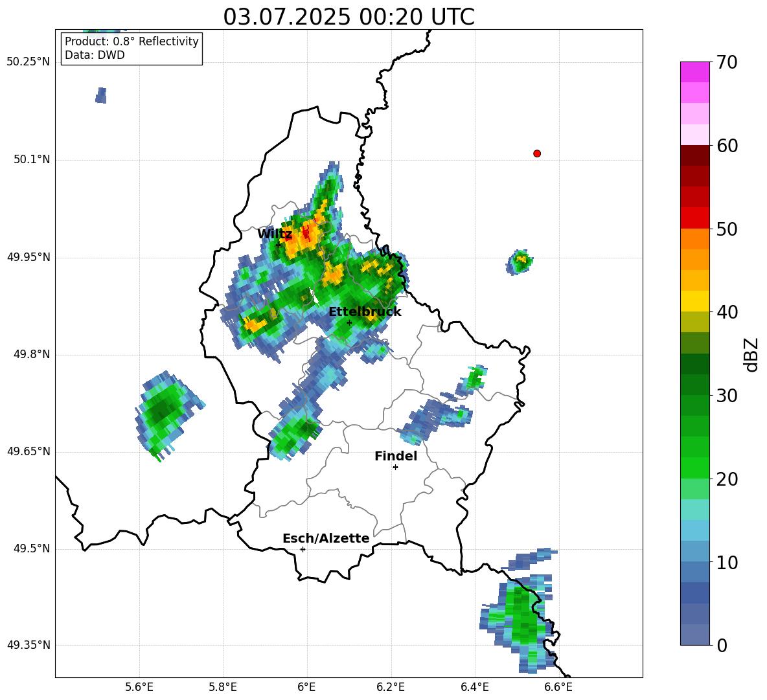Click the title 03.07.2025 00:20 UTC
767x700 pixels.
pos(349,17)
